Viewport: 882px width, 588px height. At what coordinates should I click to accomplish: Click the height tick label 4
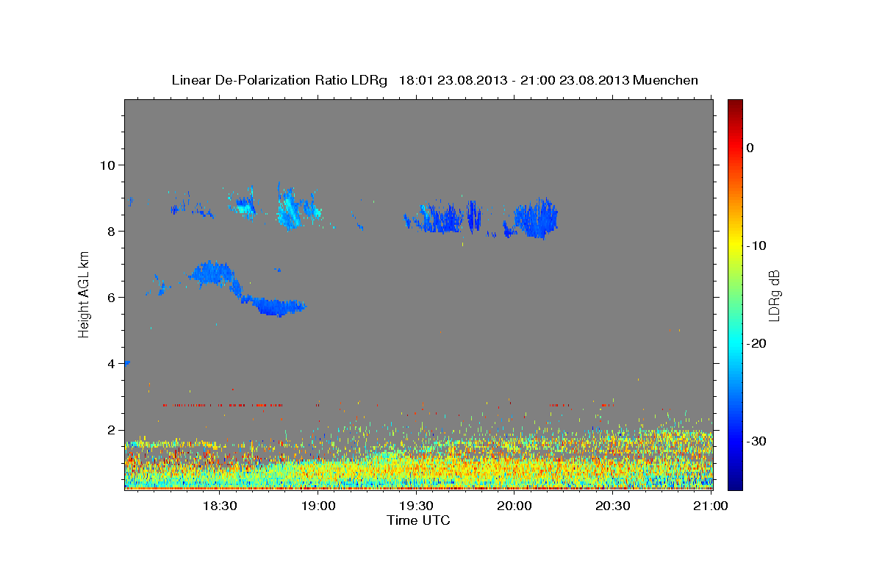tap(111, 363)
